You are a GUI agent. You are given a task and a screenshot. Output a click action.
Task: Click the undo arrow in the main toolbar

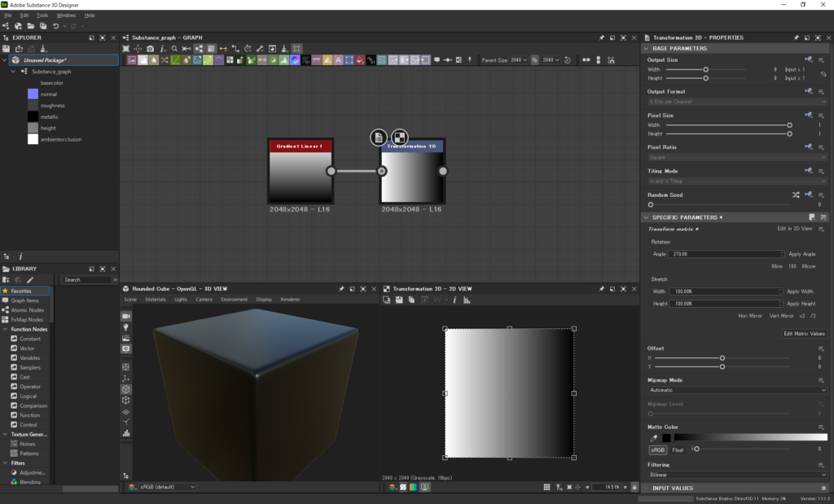(x=56, y=25)
